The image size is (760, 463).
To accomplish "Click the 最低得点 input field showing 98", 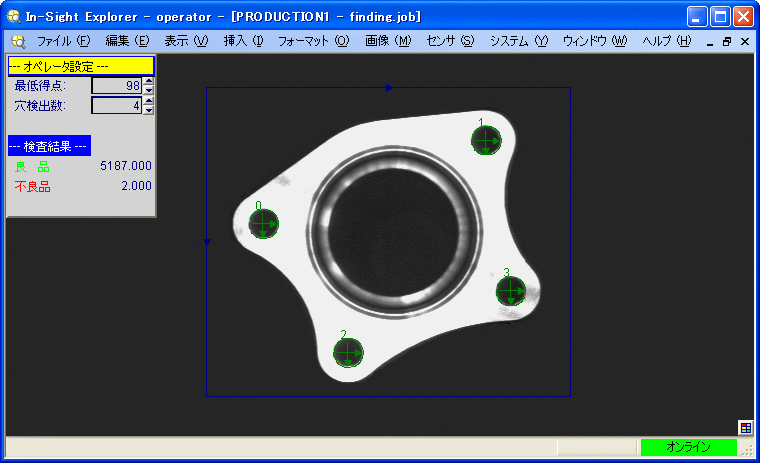I will [117, 86].
